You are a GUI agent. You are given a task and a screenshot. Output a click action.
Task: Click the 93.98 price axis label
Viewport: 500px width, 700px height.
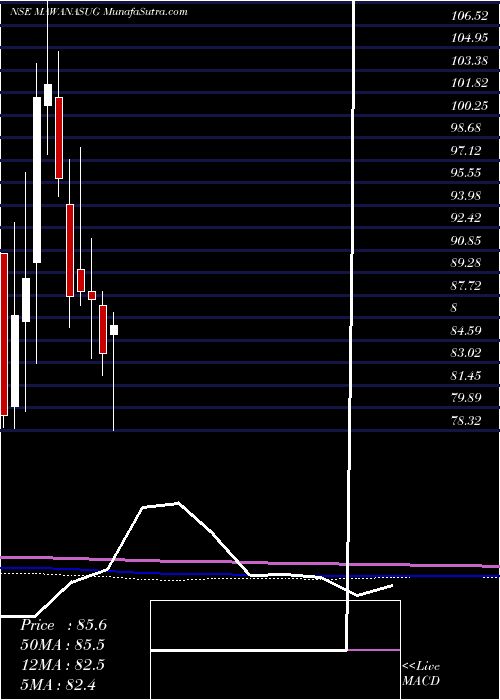point(467,196)
